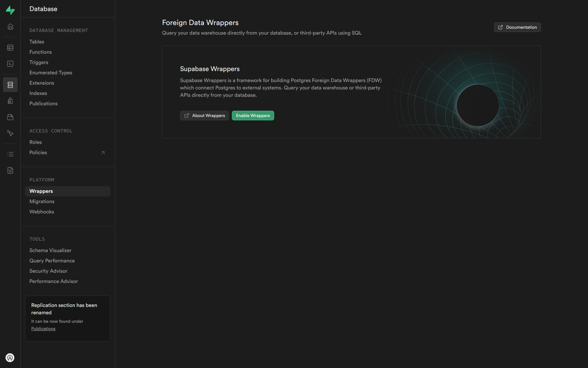588x368 pixels.
Task: Open Security Advisor tool
Action: 68,271
